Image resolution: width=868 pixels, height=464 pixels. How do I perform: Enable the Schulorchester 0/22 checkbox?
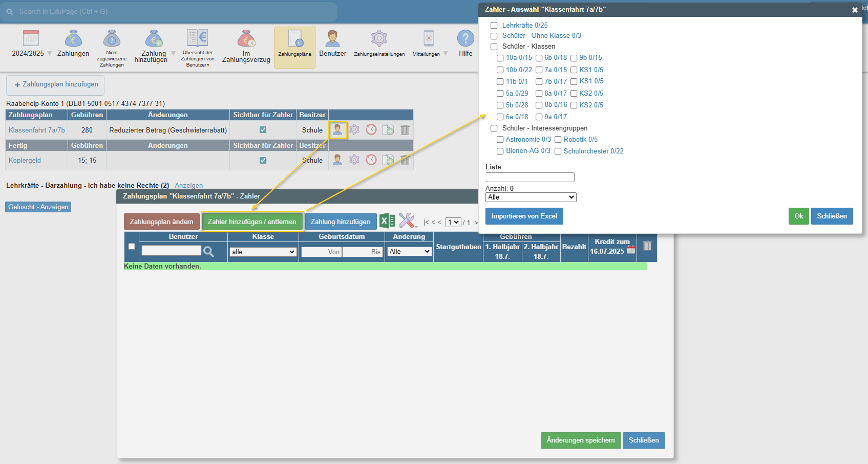[x=558, y=151]
